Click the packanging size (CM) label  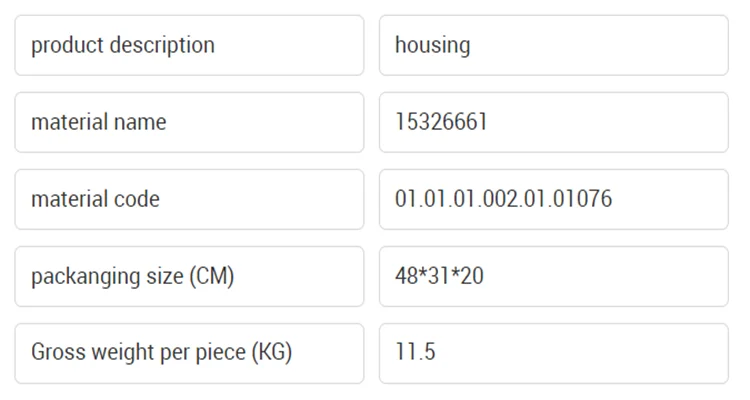(x=189, y=276)
